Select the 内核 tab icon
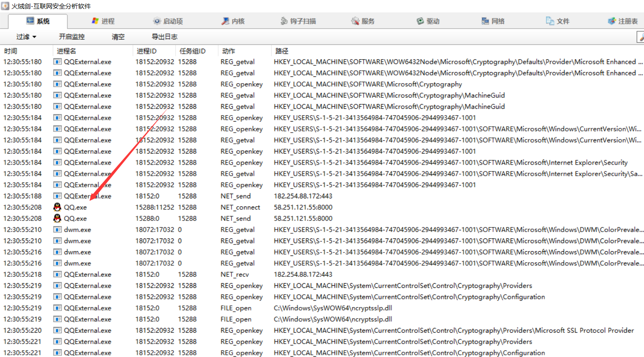 point(225,21)
